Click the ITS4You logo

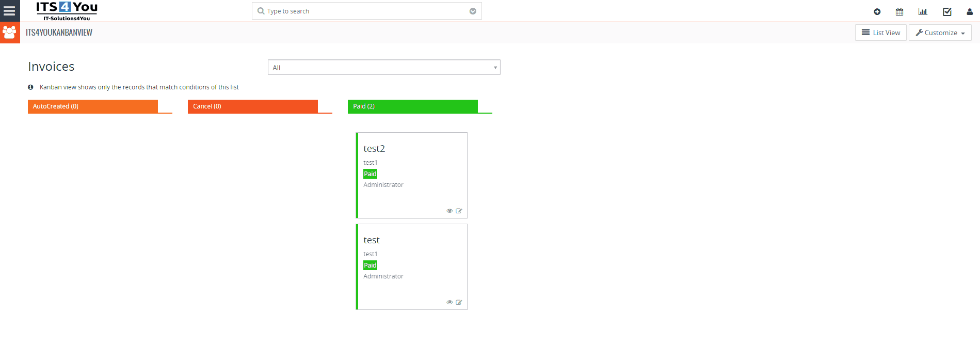(67, 11)
